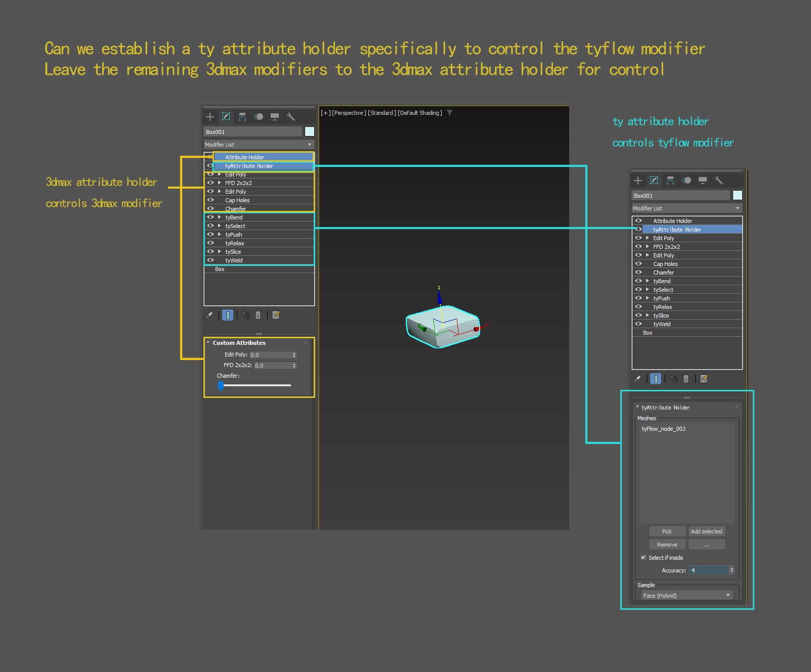Open Configure Modifier Sets in right panel
This screenshot has width=811, height=672.
click(x=704, y=379)
